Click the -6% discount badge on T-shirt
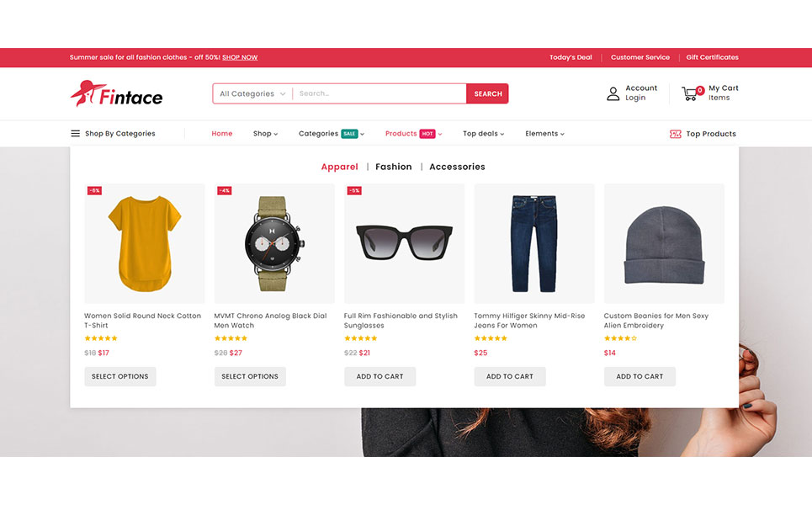Viewport: 812px width, 505px height. coord(94,191)
